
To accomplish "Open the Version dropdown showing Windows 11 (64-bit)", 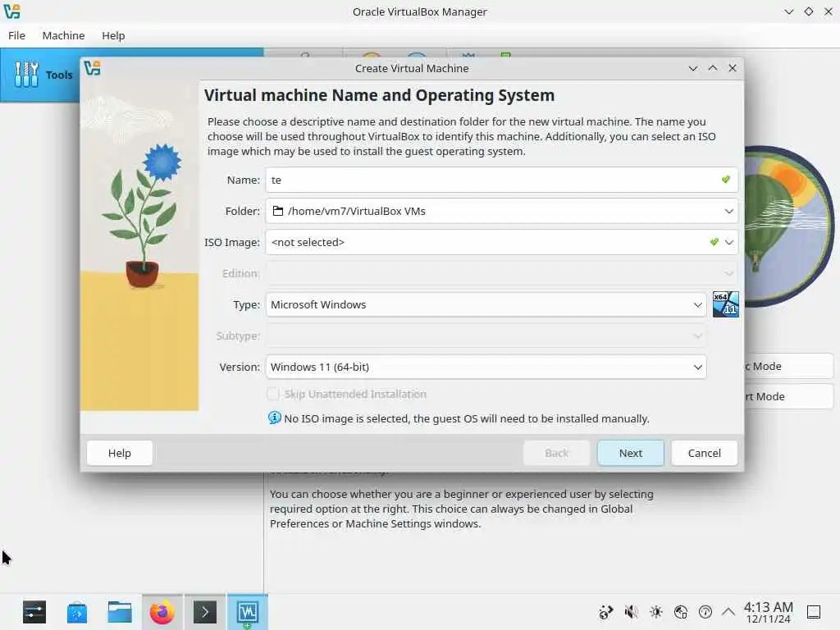I will (486, 367).
